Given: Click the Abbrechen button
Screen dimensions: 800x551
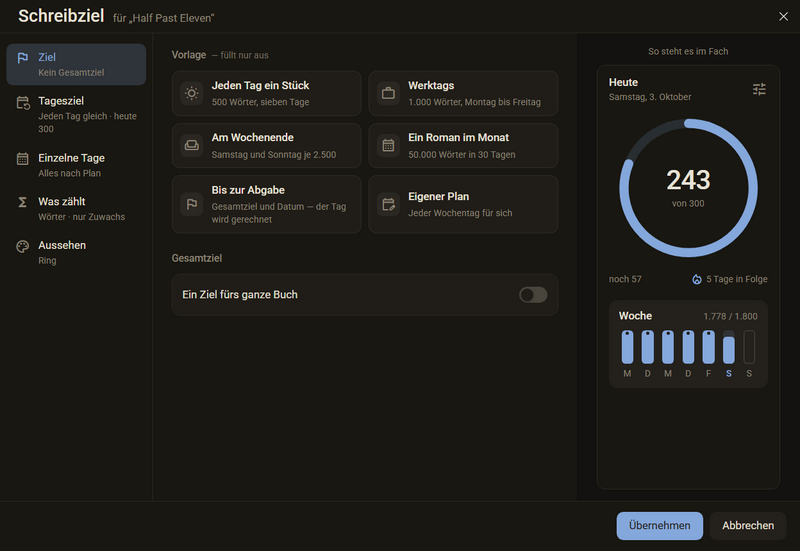Looking at the screenshot, I should tap(748, 525).
